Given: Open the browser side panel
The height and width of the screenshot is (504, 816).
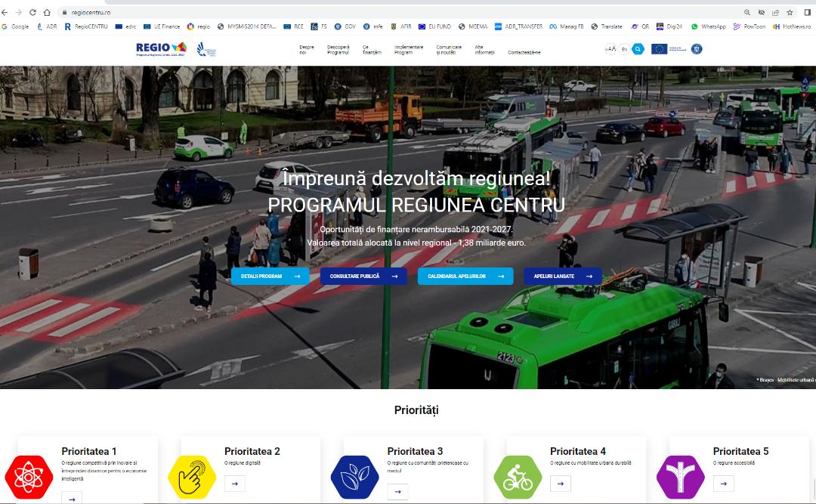Looking at the screenshot, I should click(807, 12).
